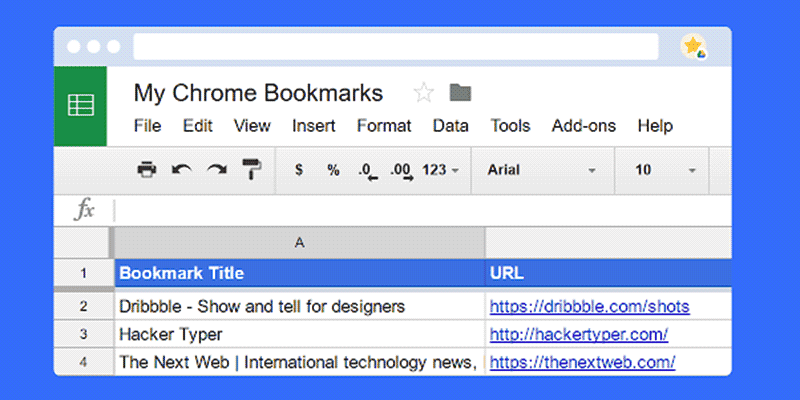800x400 pixels.
Task: Open Sheets home via green icon
Action: pos(81,106)
